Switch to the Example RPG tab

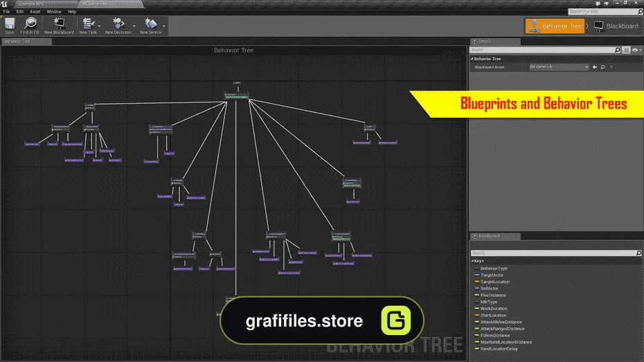[45, 3]
